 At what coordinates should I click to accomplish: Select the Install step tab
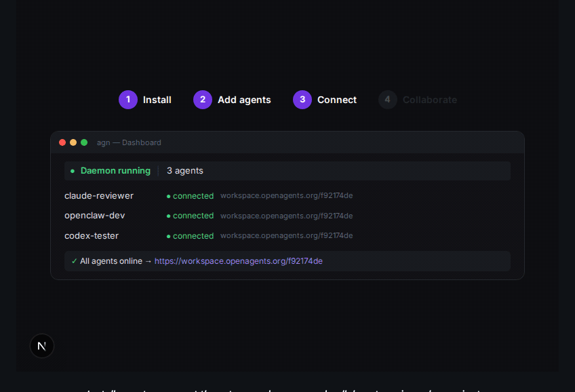[x=145, y=100]
